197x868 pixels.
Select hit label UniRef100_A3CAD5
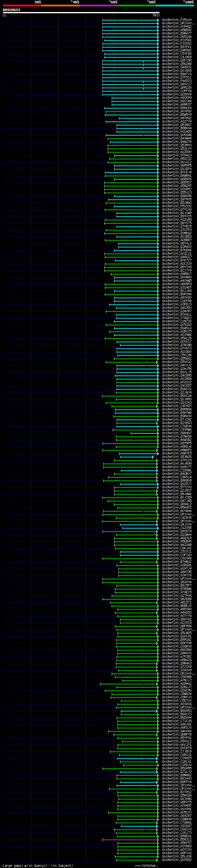coord(176,131)
